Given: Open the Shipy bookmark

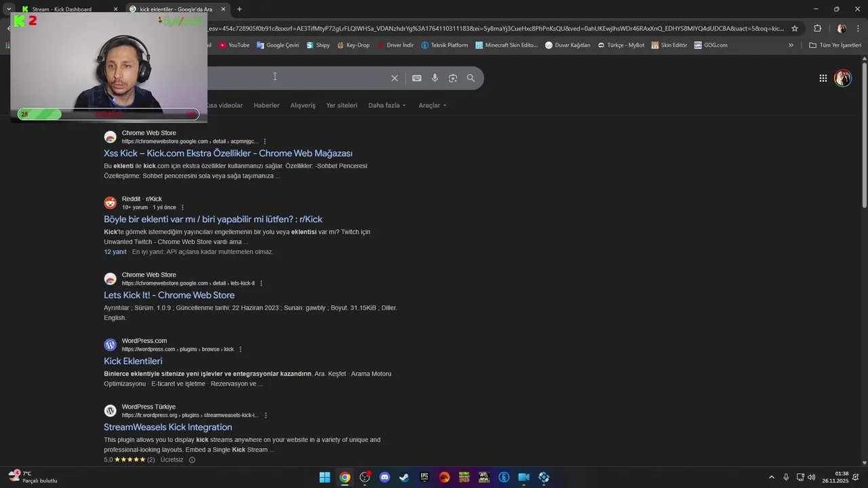Looking at the screenshot, I should click(x=318, y=45).
